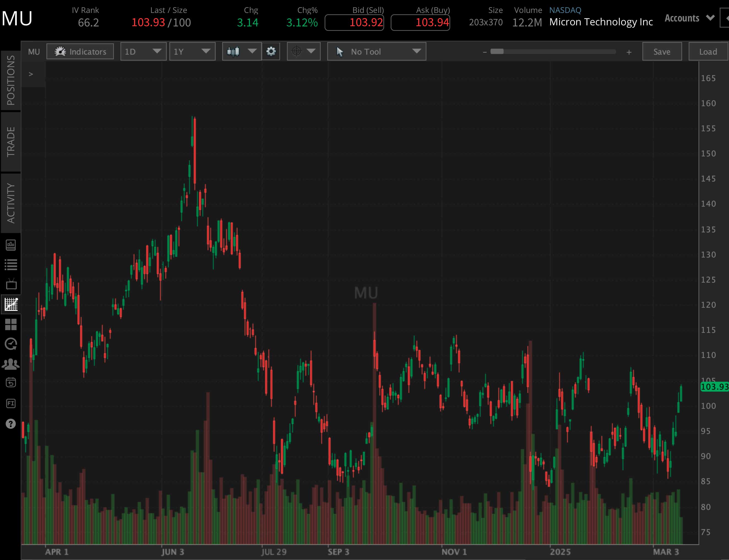Click the Save button
The height and width of the screenshot is (560, 729).
pyautogui.click(x=662, y=51)
